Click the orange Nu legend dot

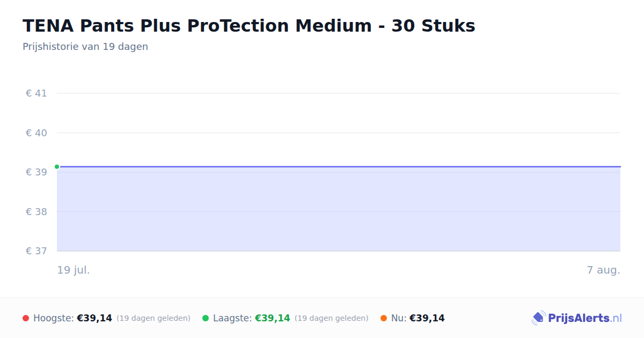click(x=384, y=318)
